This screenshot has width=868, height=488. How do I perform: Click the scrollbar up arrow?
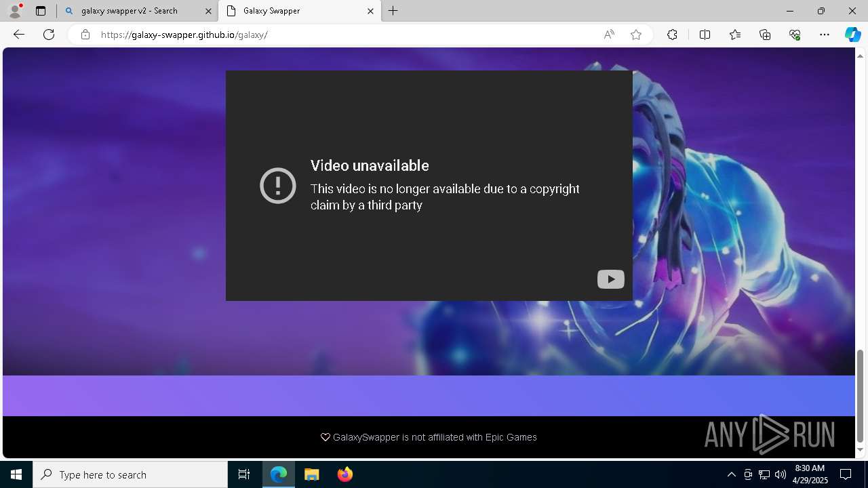pyautogui.click(x=861, y=56)
